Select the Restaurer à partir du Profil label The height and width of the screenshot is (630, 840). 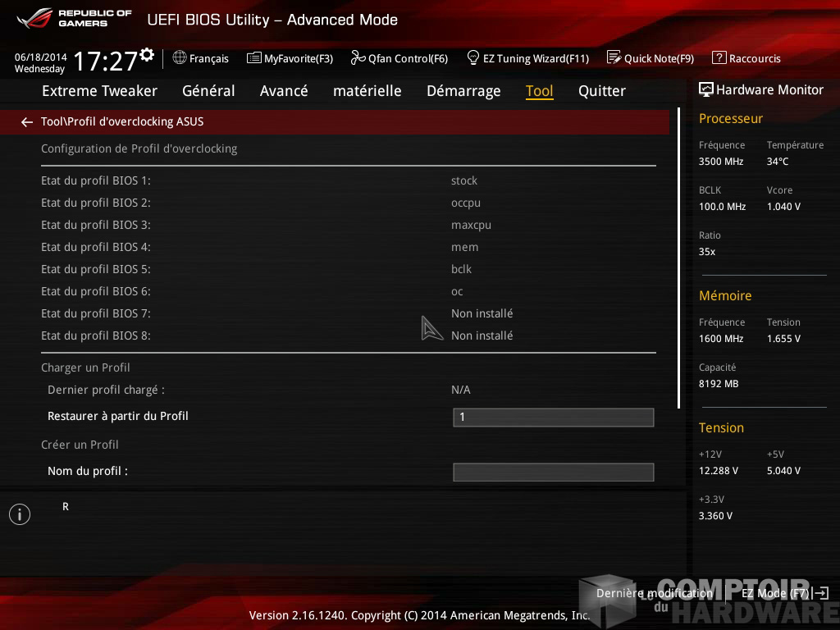tap(118, 416)
